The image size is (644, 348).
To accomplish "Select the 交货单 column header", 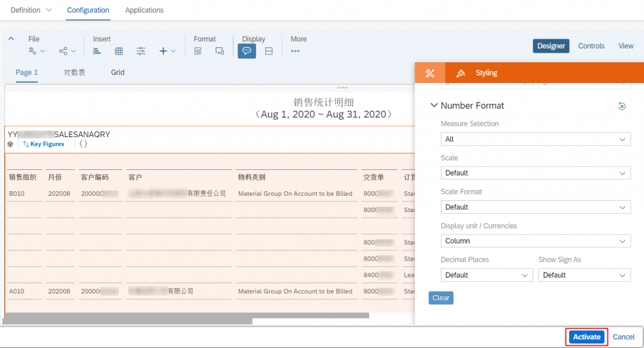I will click(x=374, y=177).
